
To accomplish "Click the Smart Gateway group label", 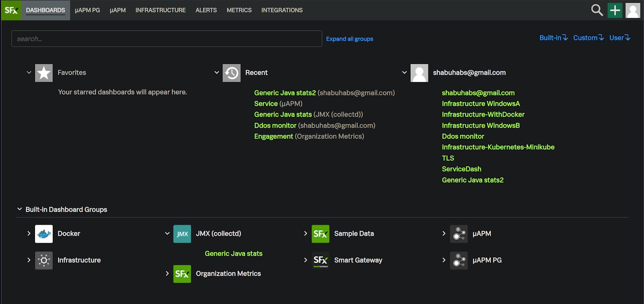I will click(x=358, y=260).
